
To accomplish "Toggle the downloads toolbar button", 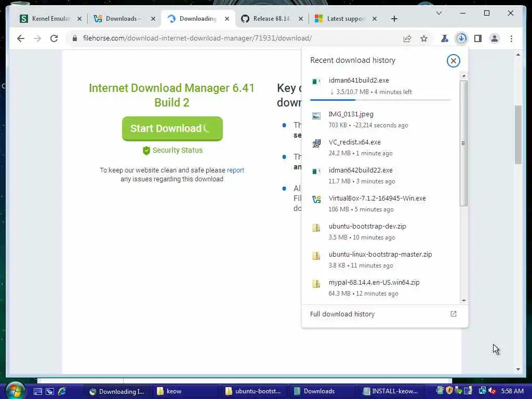I will click(461, 38).
